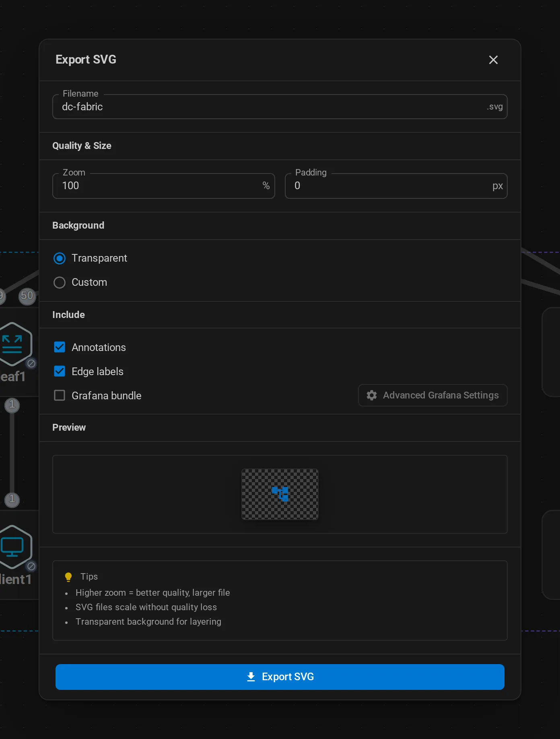Click the blue Export SVG button
Screen dimensions: 560x739
click(x=280, y=677)
